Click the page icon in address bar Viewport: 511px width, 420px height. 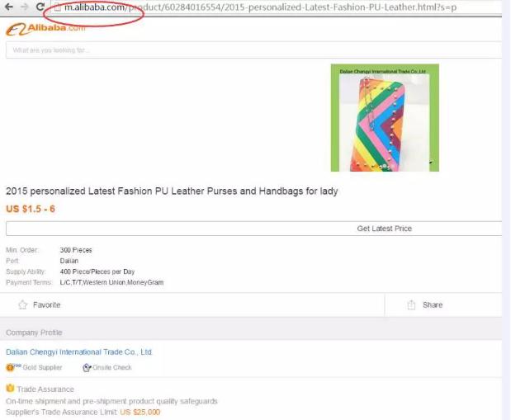pos(57,7)
